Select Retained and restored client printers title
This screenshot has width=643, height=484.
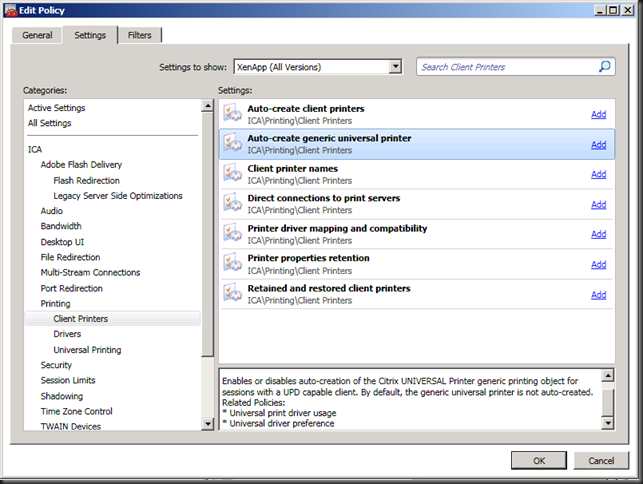[x=329, y=288]
